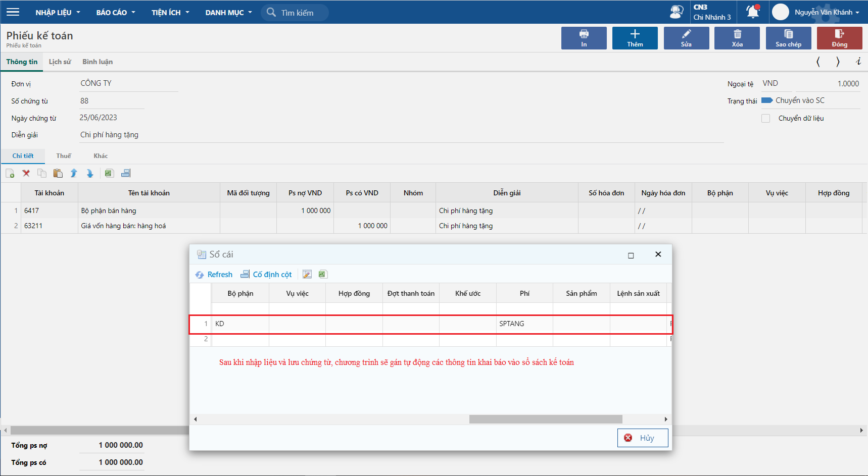
Task: Switch to the Thuế tab
Action: pyautogui.click(x=64, y=156)
